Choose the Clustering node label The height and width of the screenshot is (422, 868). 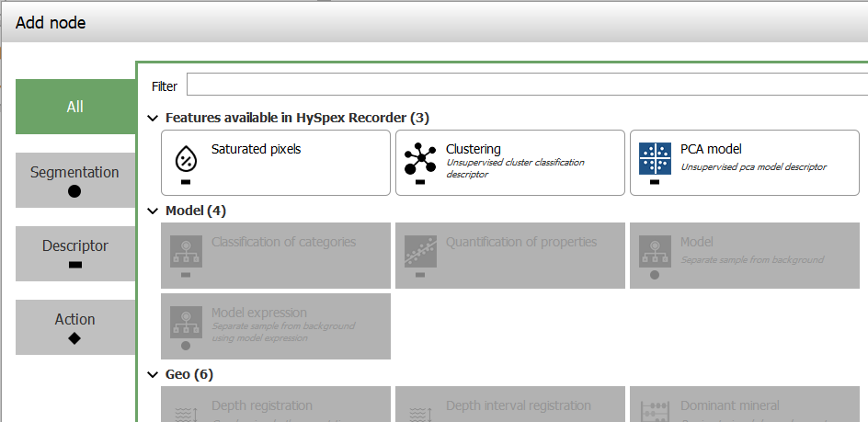pos(474,149)
